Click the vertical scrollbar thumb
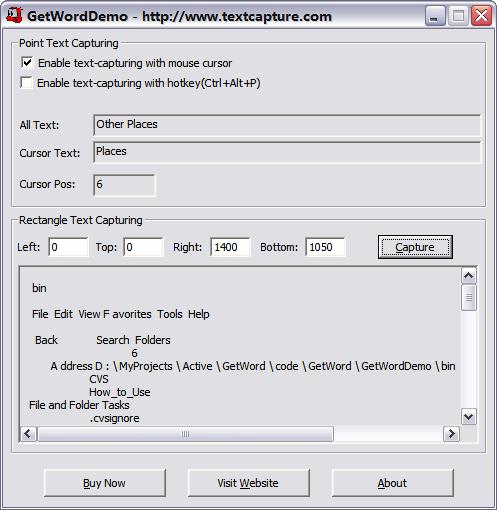Screen dimensions: 497x510 tap(469, 297)
